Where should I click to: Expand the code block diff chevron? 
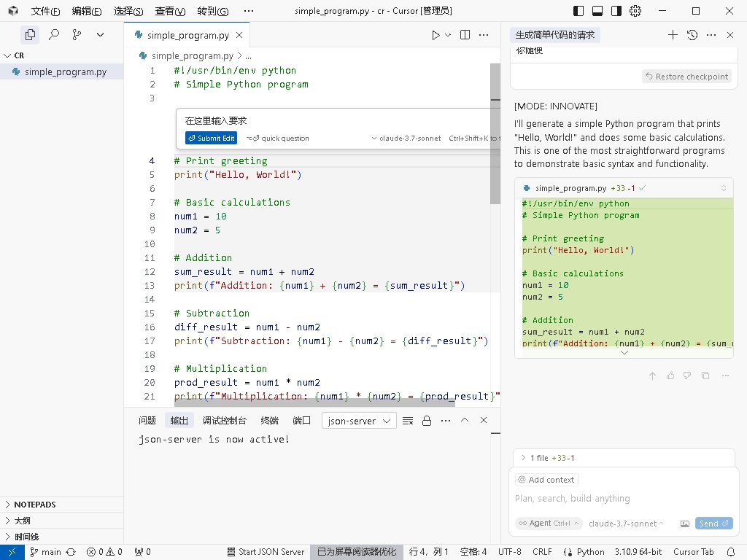click(624, 353)
